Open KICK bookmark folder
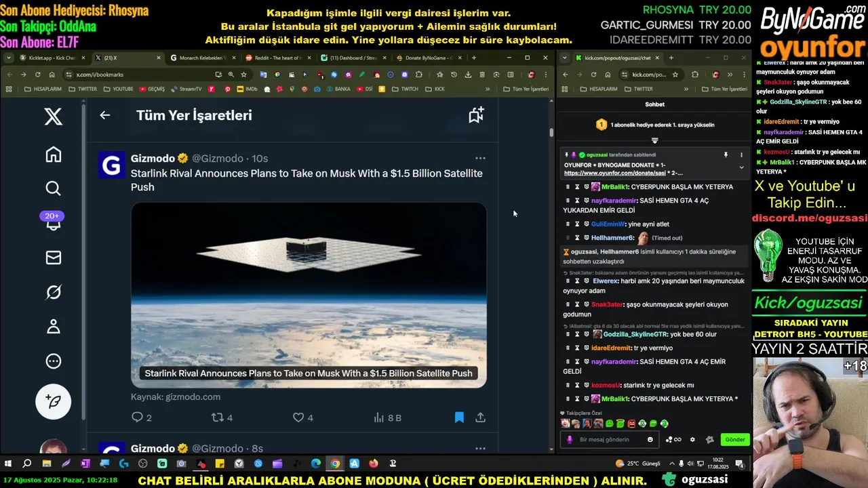Image resolution: width=868 pixels, height=488 pixels. coord(435,89)
